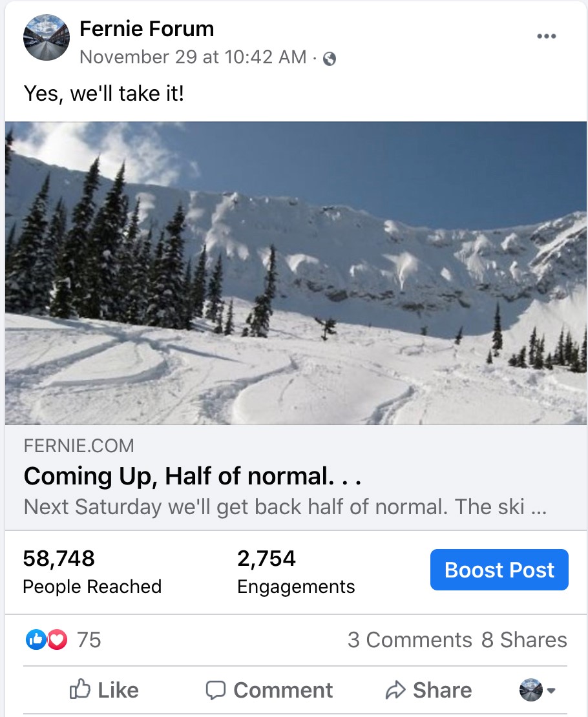The image size is (588, 717).
Task: View the 3 Comments on the post
Action: click(x=410, y=640)
